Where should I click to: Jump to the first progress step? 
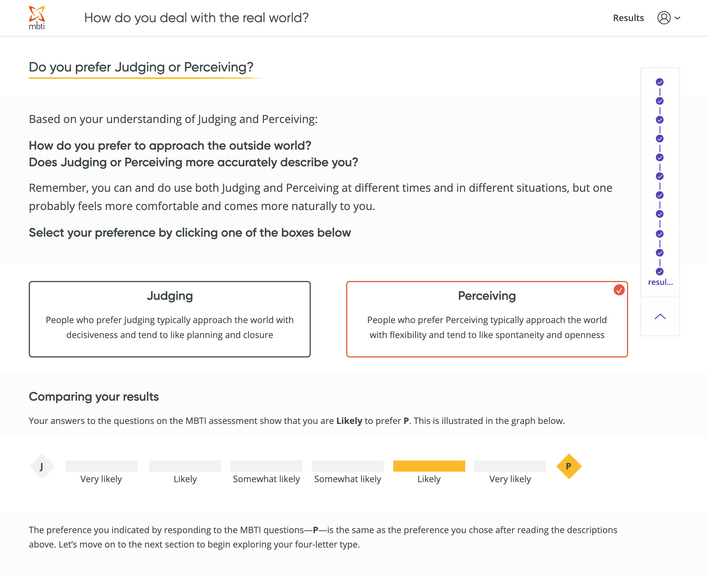click(660, 82)
